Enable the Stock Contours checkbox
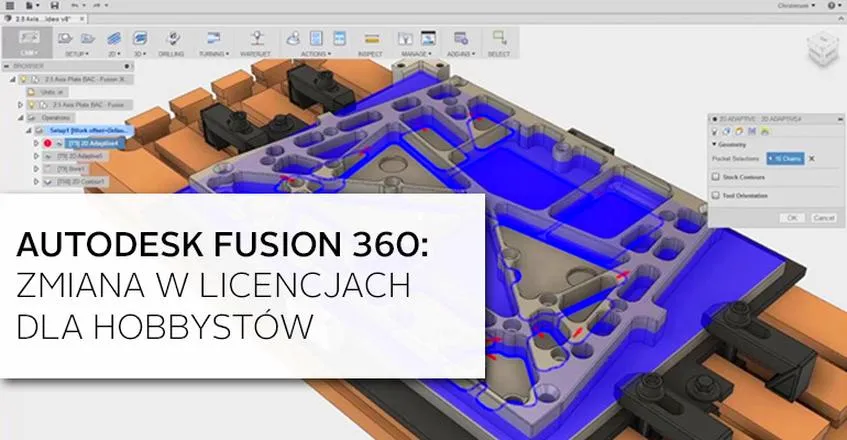 [716, 177]
